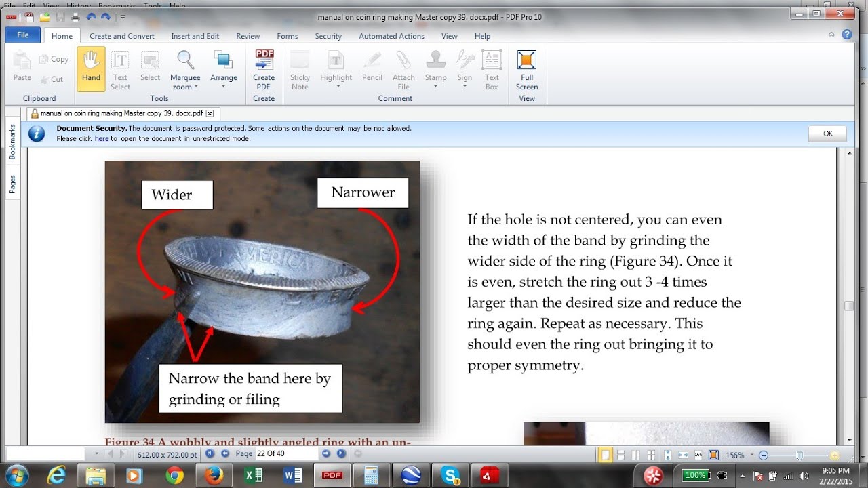This screenshot has height=488, width=868.
Task: Expand the Arrange dropdown arrow
Action: point(224,87)
